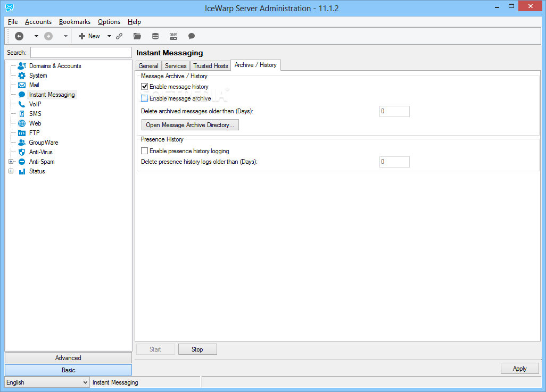Viewport: 546px width, 392px height.
Task: Check Enable message archive
Action: [145, 98]
